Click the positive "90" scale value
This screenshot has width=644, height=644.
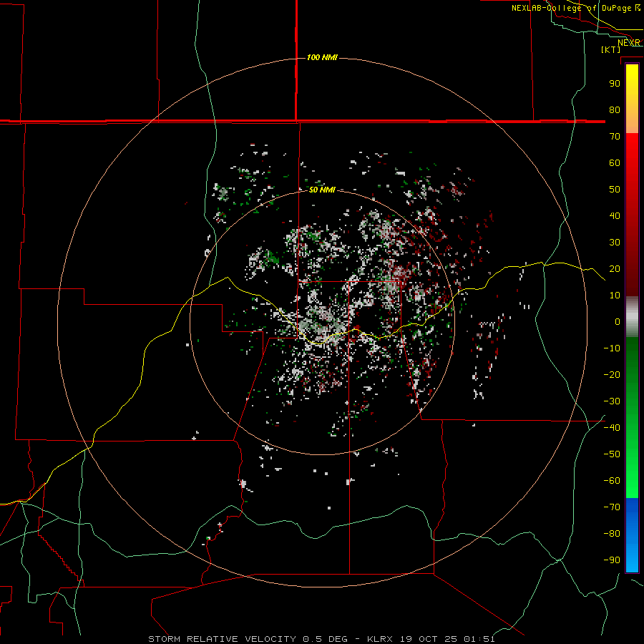[x=615, y=84]
